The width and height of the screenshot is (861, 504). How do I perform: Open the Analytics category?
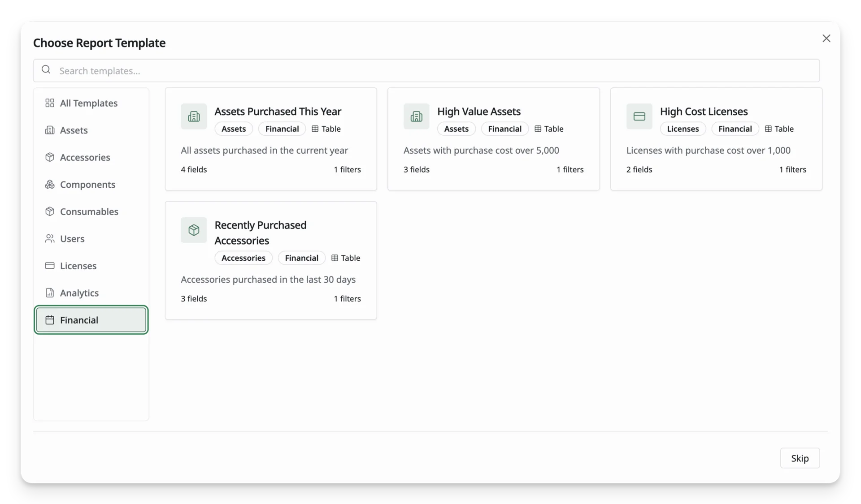click(x=91, y=293)
